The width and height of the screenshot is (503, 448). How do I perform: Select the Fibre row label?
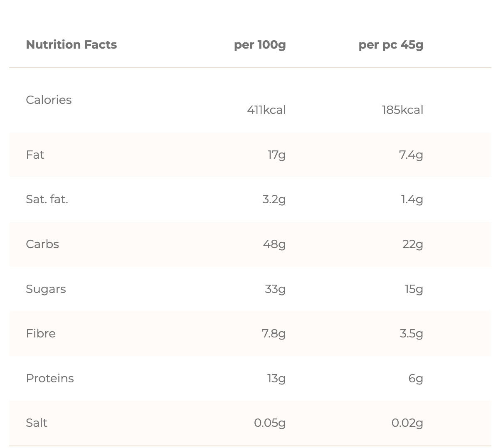tap(41, 333)
